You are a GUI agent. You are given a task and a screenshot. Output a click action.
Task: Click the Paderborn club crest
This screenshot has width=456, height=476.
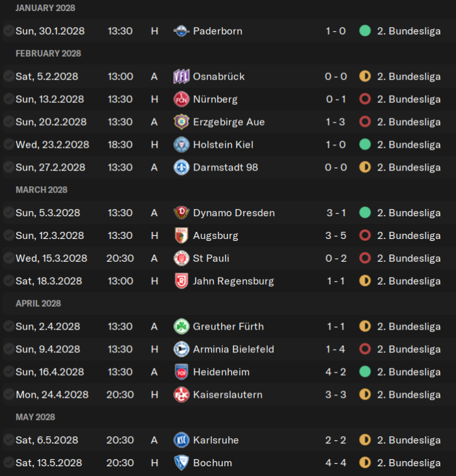point(181,31)
